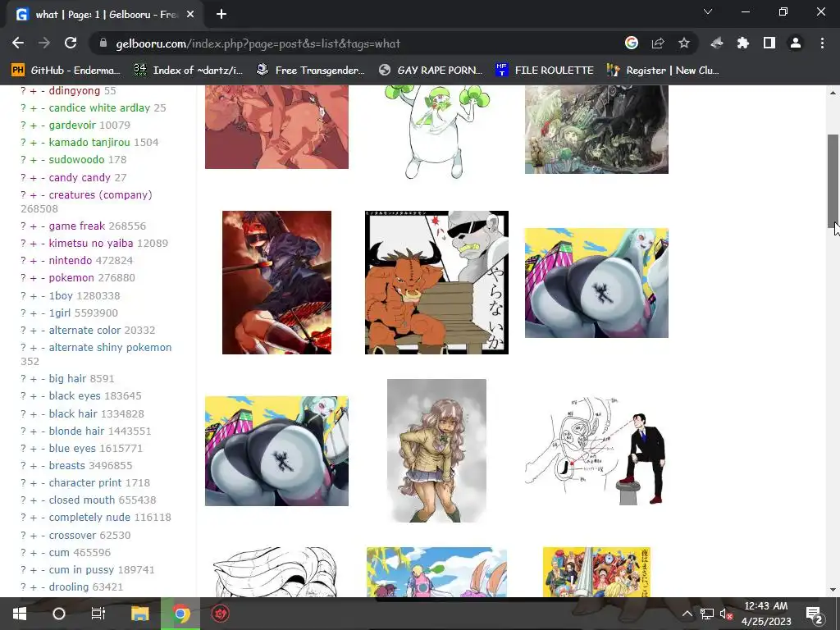
Task: Exclude the nintendo tag with minus
Action: point(43,261)
